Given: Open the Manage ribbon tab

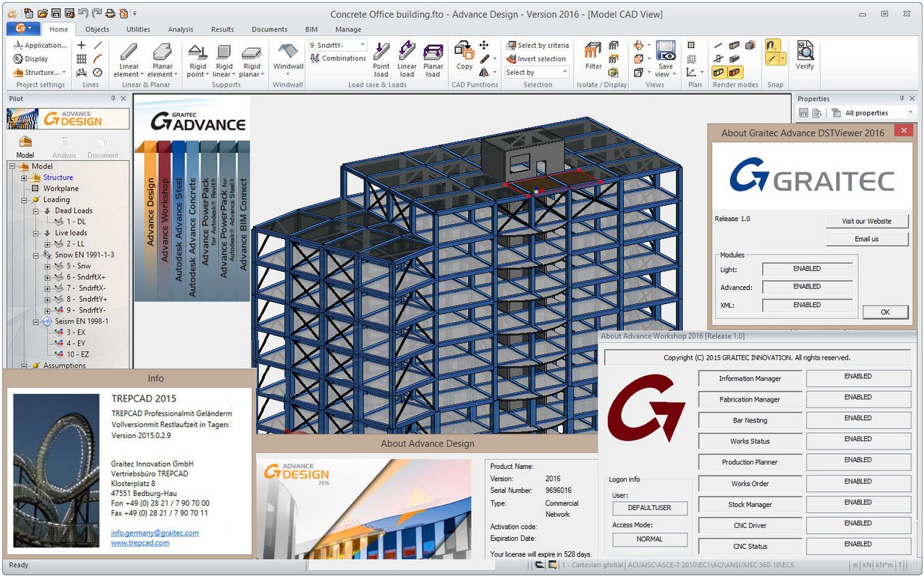Looking at the screenshot, I should 348,29.
